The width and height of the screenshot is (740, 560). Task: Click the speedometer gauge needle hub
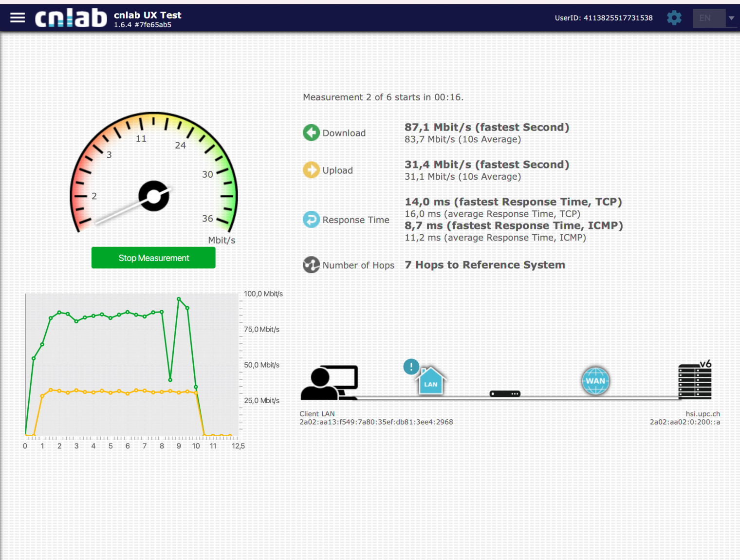tap(154, 196)
